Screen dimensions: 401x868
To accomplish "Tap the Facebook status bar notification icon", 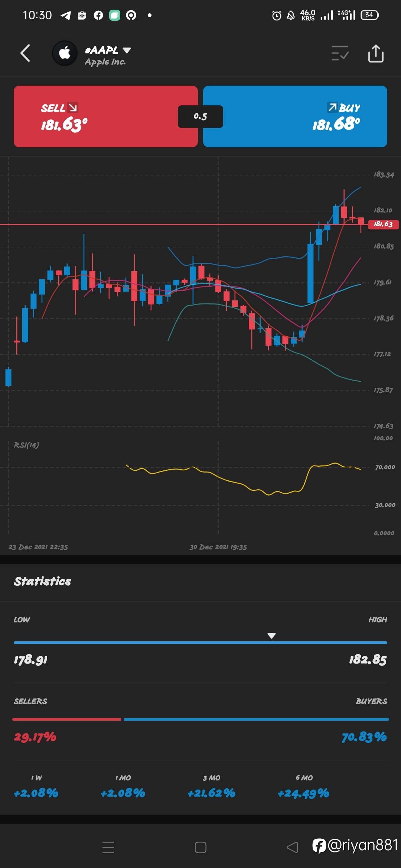I will [x=98, y=15].
